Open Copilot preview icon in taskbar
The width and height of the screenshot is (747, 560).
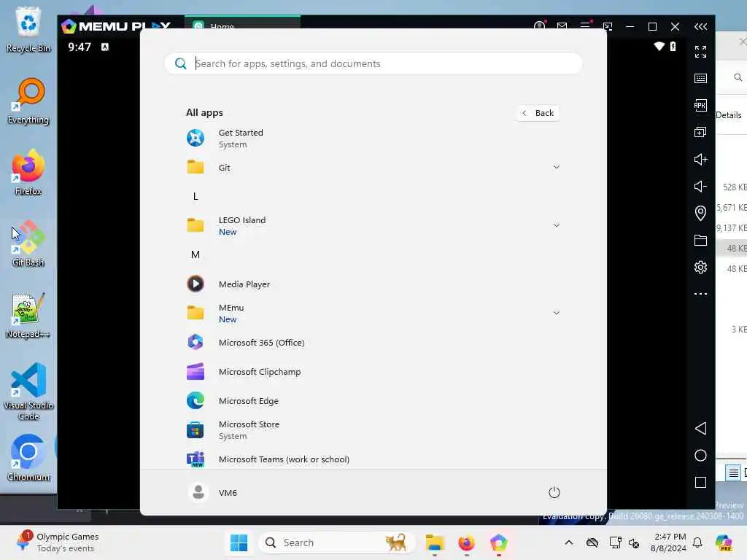click(723, 542)
